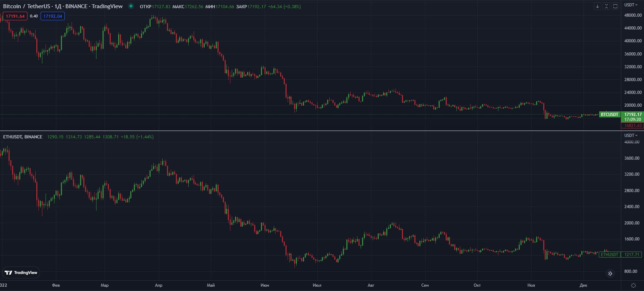
Task: Click the blue buy price 17192.04 button
Action: point(53,16)
